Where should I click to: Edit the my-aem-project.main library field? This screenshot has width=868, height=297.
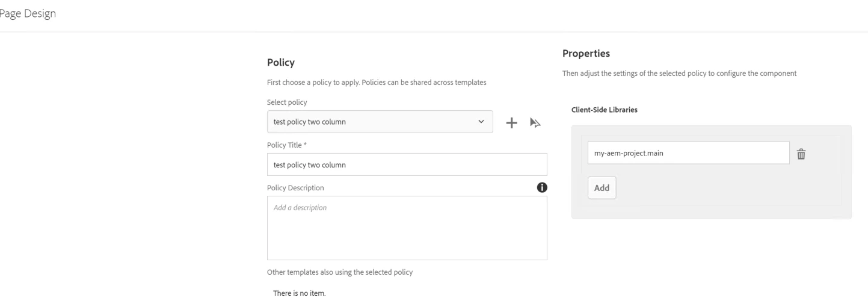tap(688, 153)
